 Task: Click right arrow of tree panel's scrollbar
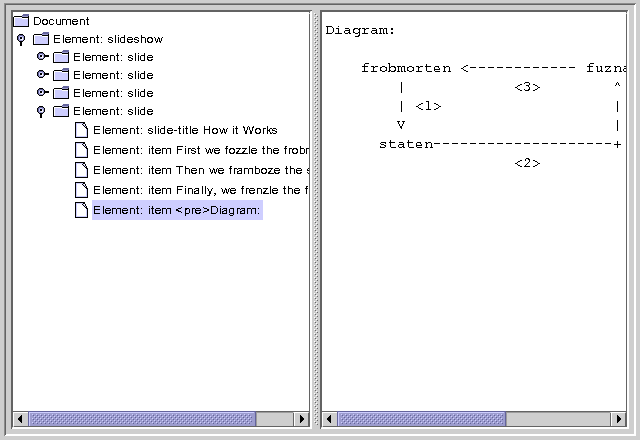pyautogui.click(x=302, y=419)
